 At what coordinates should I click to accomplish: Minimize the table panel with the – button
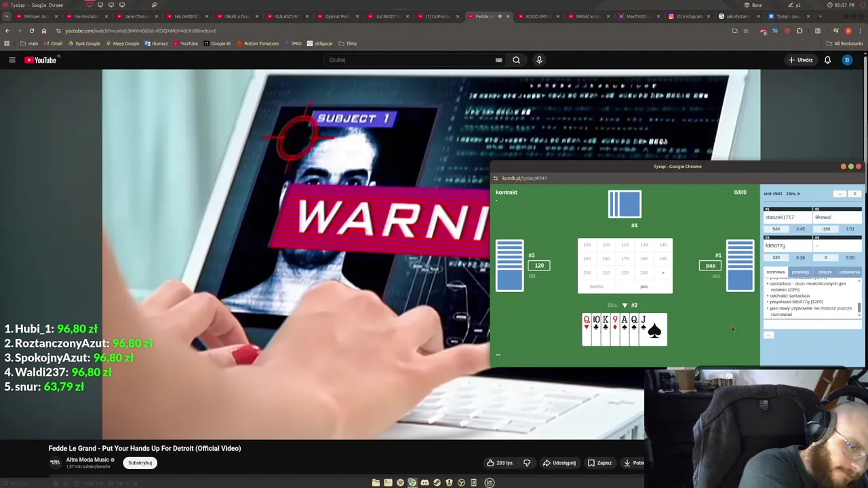coord(840,194)
